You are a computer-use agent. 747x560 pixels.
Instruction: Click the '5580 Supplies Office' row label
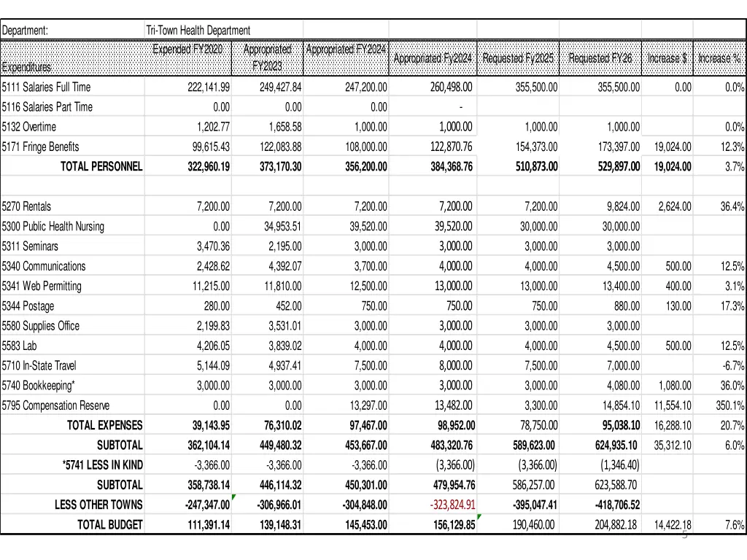41,326
